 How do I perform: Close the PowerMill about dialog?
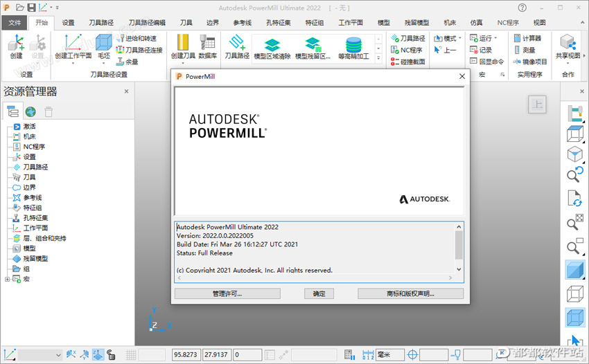462,76
